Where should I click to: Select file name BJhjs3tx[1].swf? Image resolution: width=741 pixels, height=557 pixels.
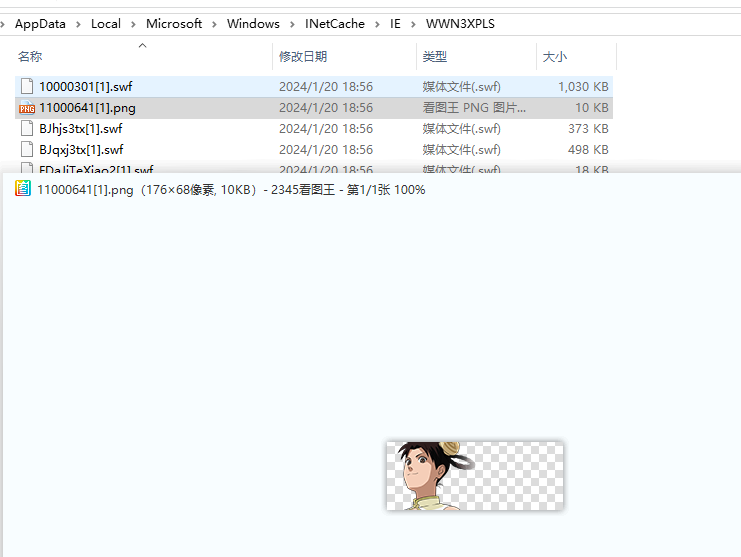(x=81, y=129)
